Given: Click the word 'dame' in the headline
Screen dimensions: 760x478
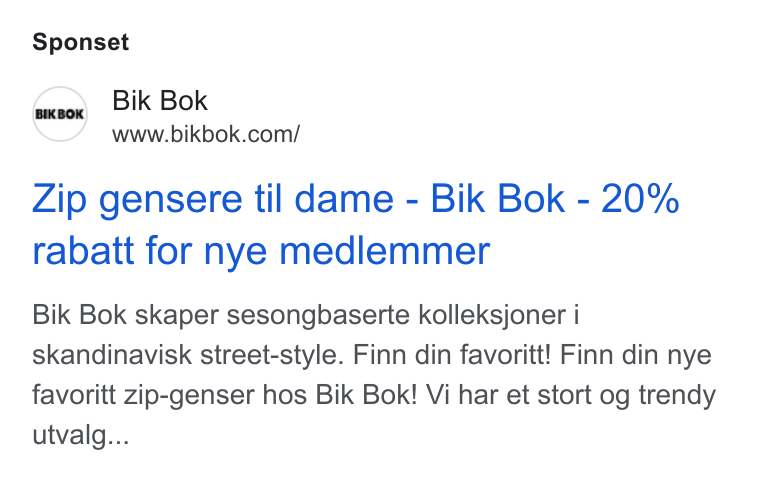Looking at the screenshot, I should pos(344,199).
